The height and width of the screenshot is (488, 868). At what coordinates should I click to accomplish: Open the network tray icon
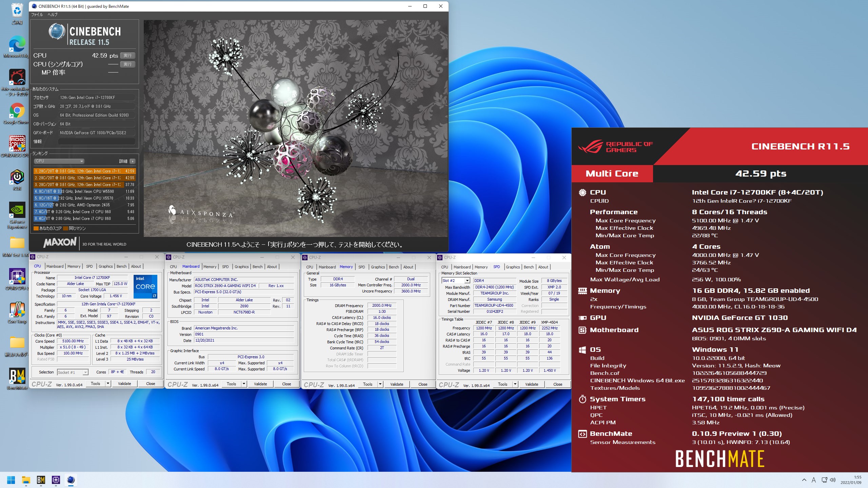coord(824,480)
